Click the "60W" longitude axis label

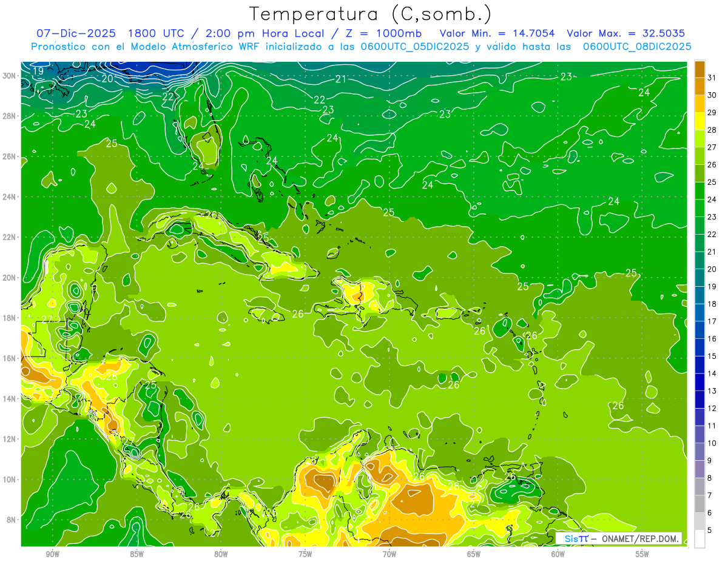(558, 554)
